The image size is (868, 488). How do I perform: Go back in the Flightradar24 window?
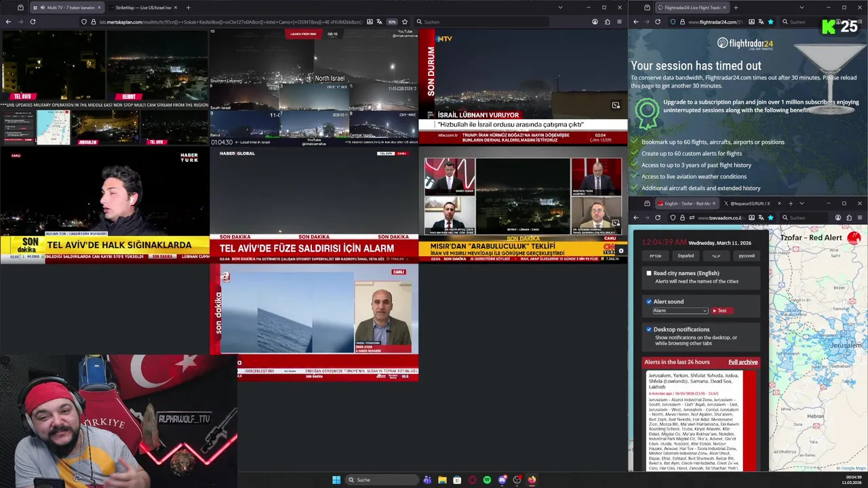[636, 22]
